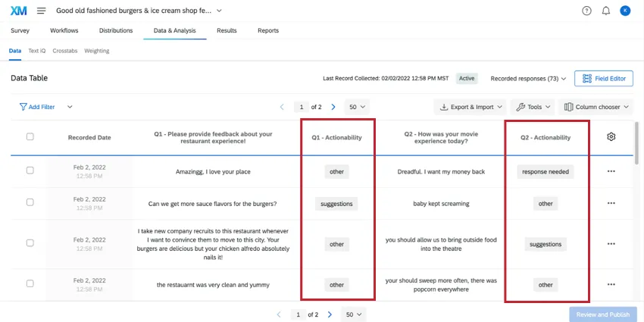The width and height of the screenshot is (644, 322).
Task: Check the 'Amazingg, I love your place' row
Action: [x=30, y=171]
